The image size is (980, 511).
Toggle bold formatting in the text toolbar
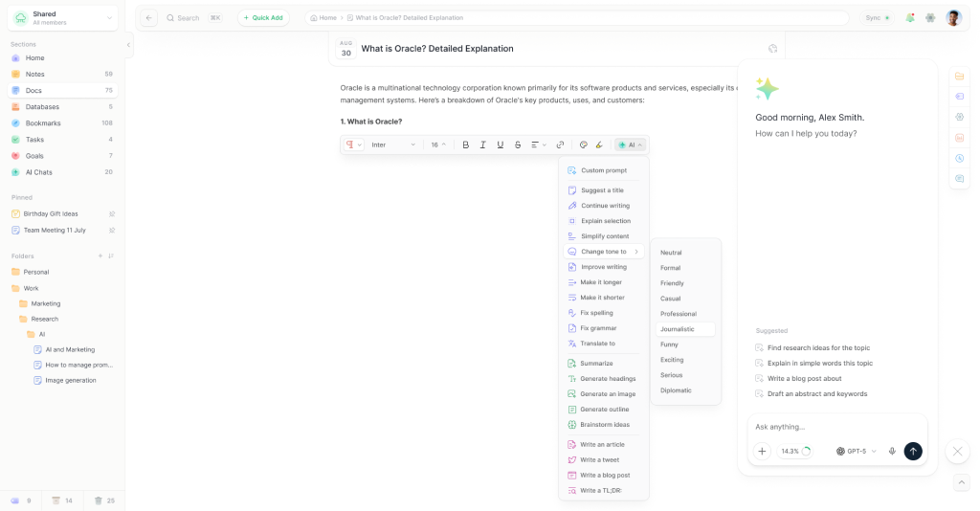click(466, 144)
